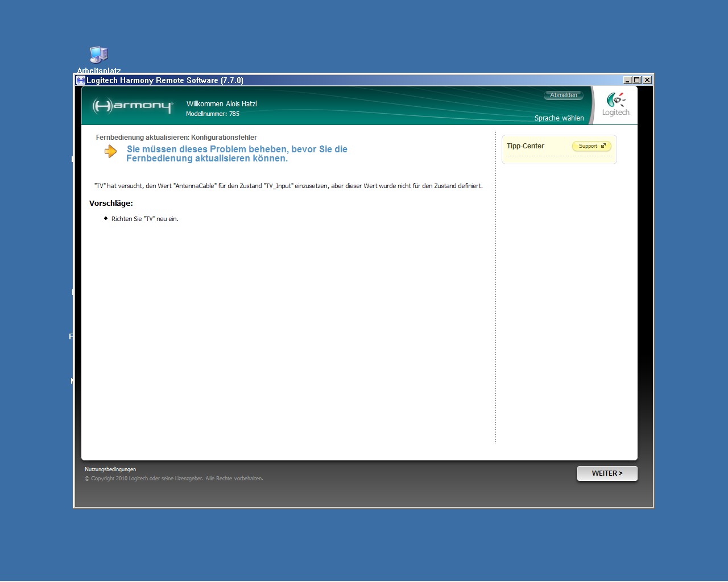Close the Harmony Remote Software window
Viewport: 728px width, 582px height.
point(647,80)
